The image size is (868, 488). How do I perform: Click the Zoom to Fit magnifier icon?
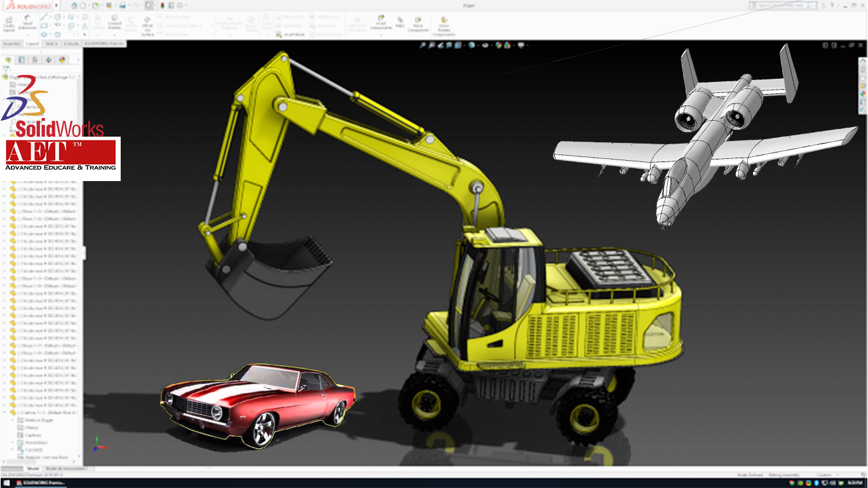point(423,45)
